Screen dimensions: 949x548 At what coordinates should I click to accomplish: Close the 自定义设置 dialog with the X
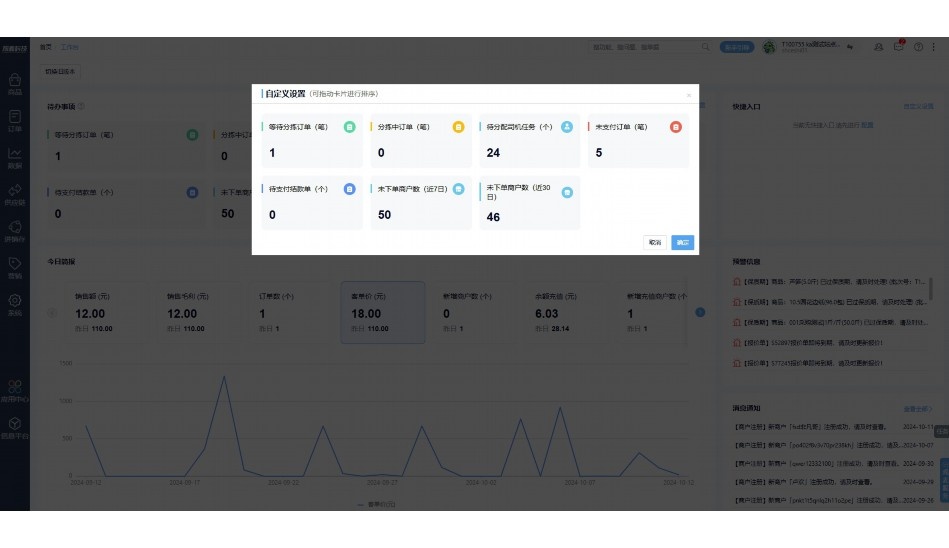coord(688,95)
